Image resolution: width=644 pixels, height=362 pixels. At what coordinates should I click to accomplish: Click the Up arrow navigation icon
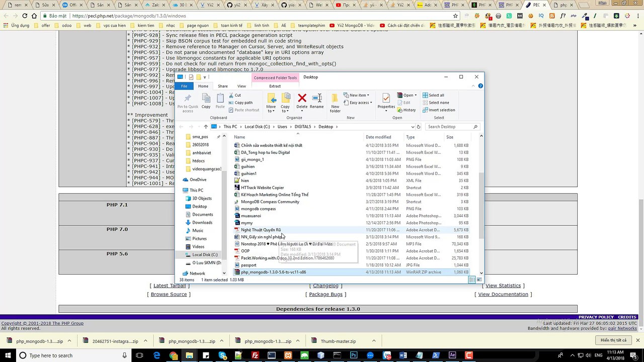(206, 127)
